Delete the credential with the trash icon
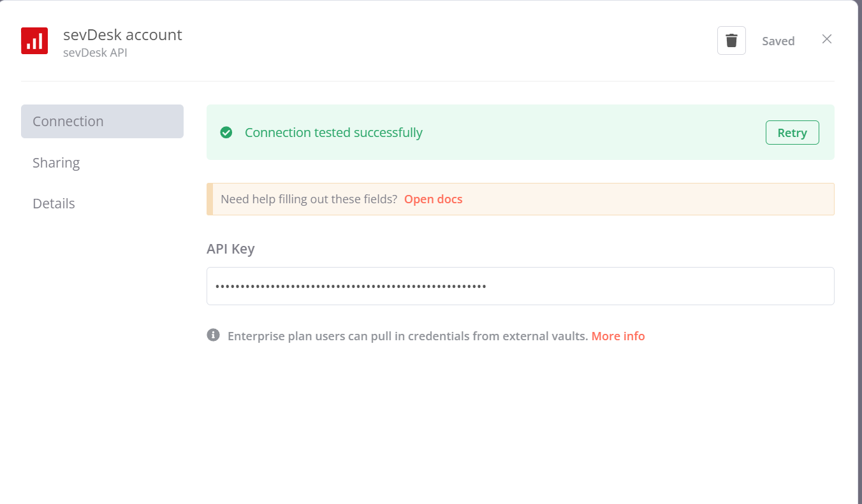The image size is (862, 504). tap(731, 41)
